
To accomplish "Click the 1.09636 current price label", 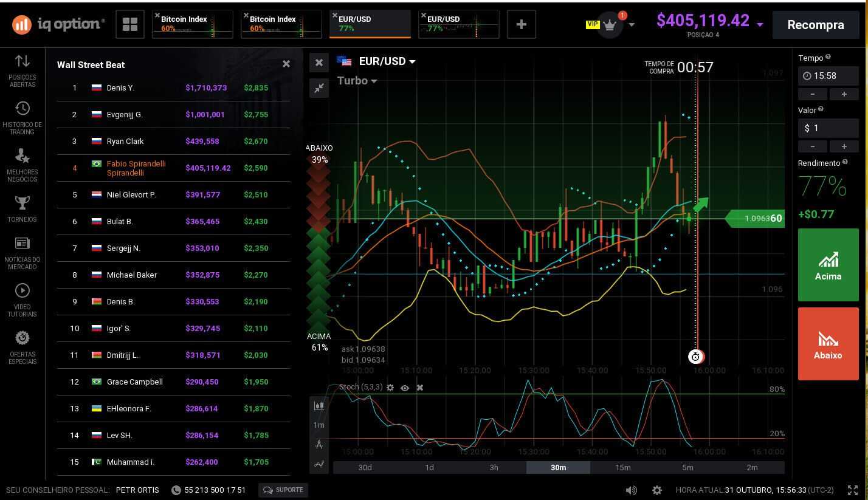I will (x=755, y=219).
